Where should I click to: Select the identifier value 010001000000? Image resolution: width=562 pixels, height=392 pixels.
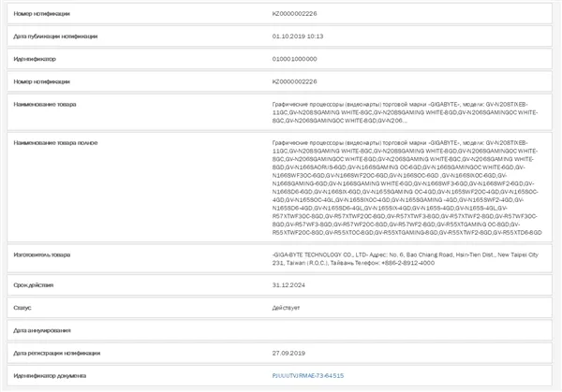[295, 59]
